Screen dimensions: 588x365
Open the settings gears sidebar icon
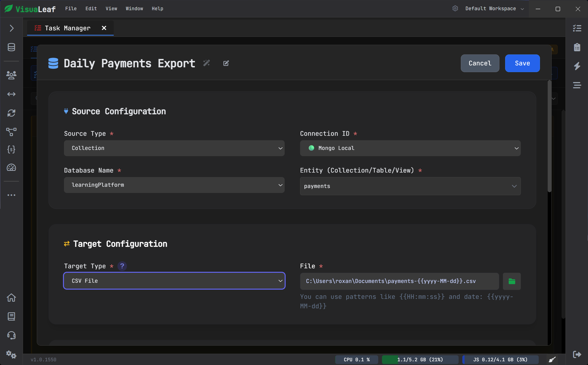coord(11,355)
